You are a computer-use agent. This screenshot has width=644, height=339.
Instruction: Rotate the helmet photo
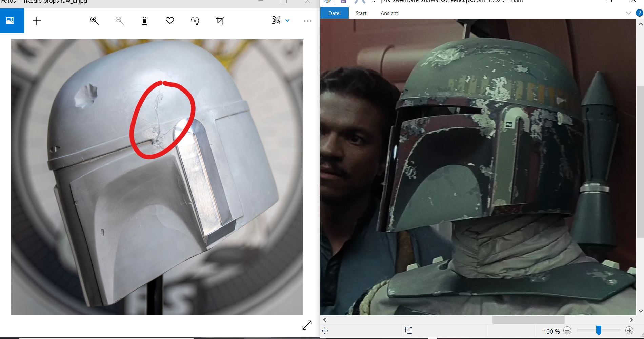tap(195, 21)
